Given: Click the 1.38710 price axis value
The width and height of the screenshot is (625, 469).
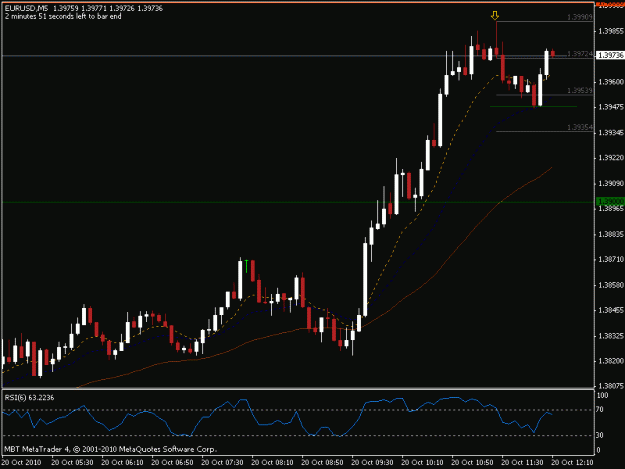Looking at the screenshot, I should click(x=611, y=259).
